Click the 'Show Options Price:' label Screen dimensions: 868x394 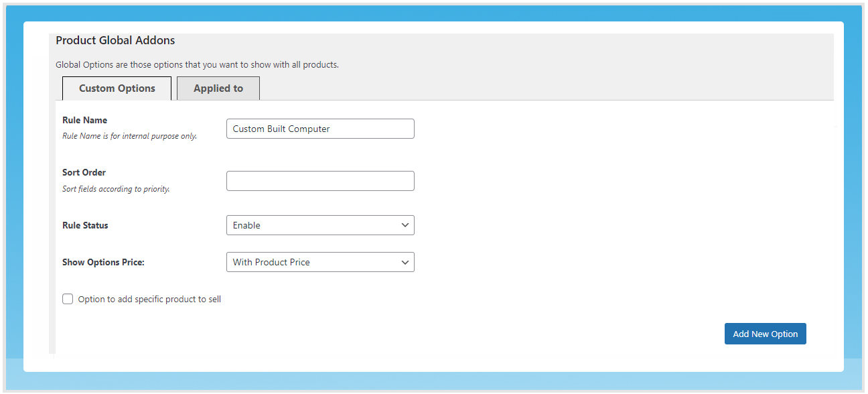pos(103,262)
